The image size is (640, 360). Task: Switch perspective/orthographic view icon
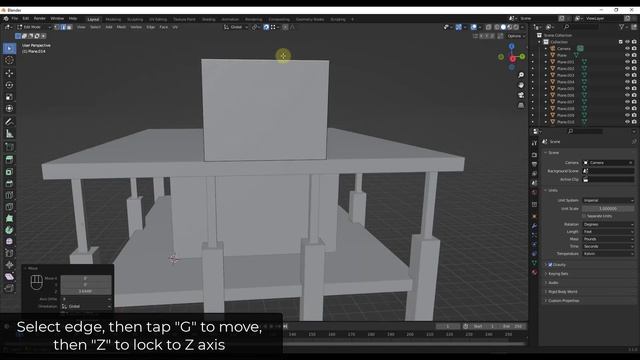coord(521,105)
